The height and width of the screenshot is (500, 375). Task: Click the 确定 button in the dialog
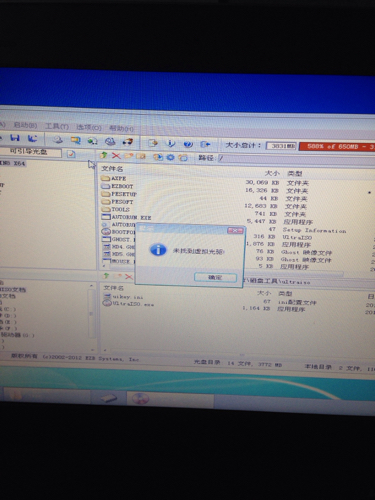tap(215, 277)
